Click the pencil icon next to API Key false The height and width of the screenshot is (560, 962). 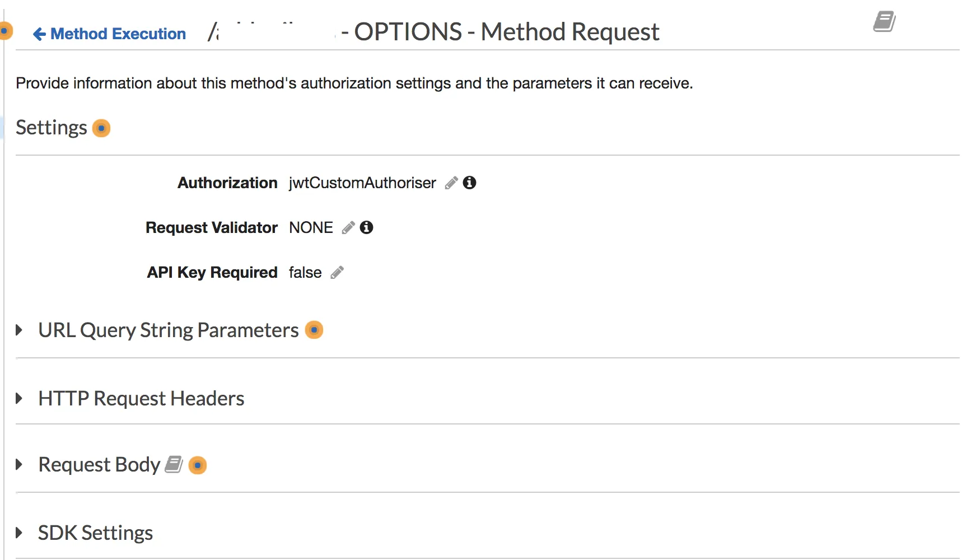click(x=337, y=273)
